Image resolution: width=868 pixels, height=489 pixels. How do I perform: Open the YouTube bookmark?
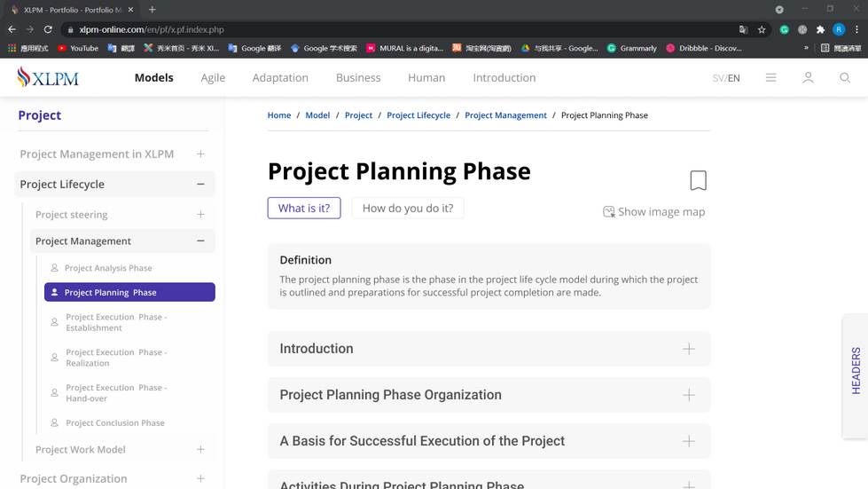[78, 48]
